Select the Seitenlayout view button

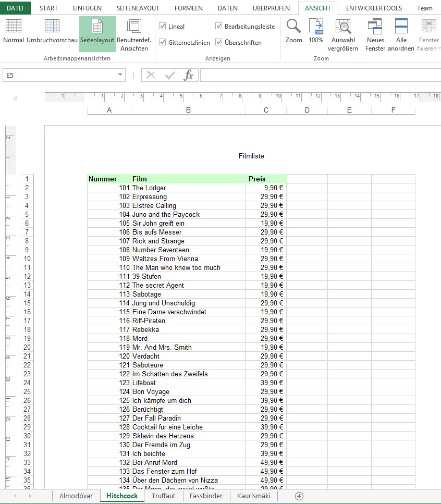tap(97, 32)
